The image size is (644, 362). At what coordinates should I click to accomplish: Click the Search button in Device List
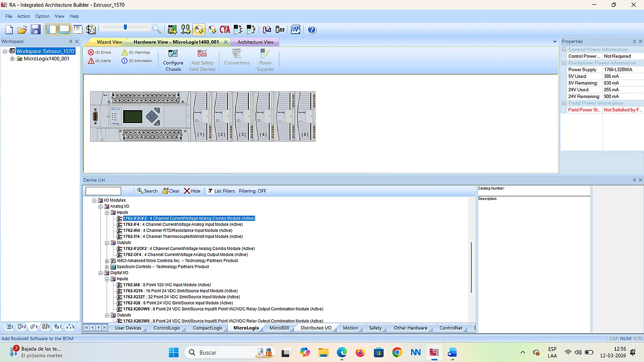(x=147, y=191)
